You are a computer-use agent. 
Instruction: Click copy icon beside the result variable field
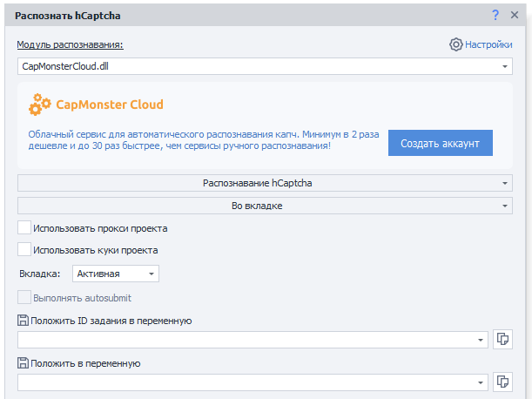[x=502, y=382]
